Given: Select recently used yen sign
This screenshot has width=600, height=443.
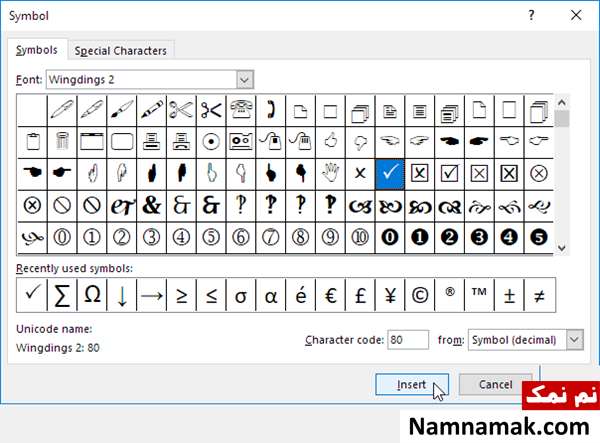Looking at the screenshot, I should [x=390, y=295].
